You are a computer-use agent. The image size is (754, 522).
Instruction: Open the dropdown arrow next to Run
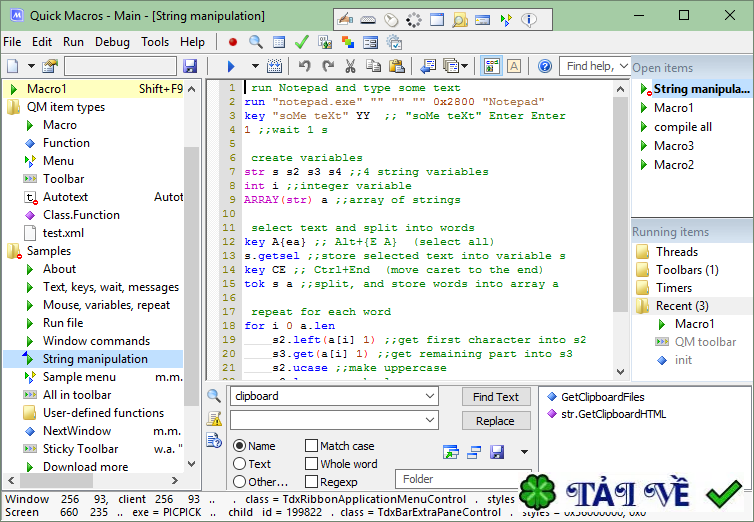(x=255, y=66)
